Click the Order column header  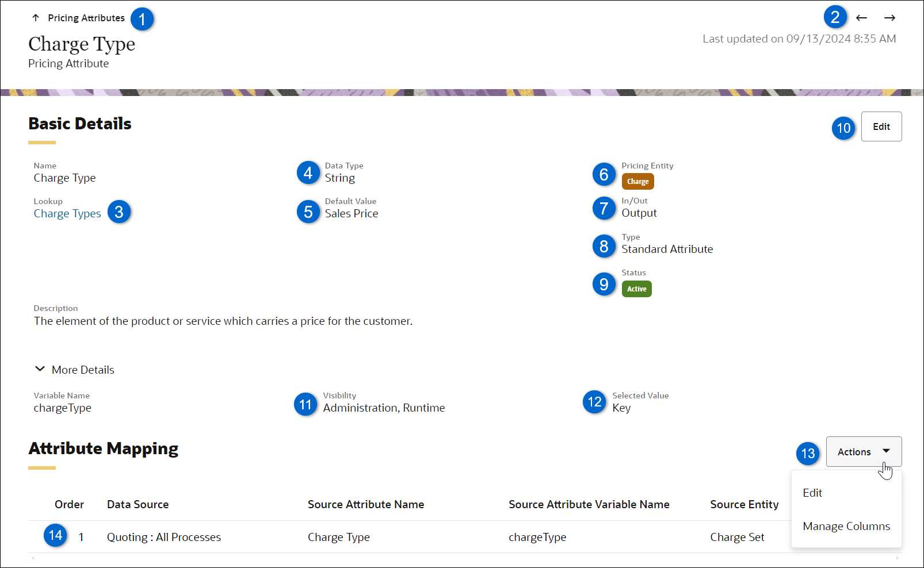click(69, 504)
